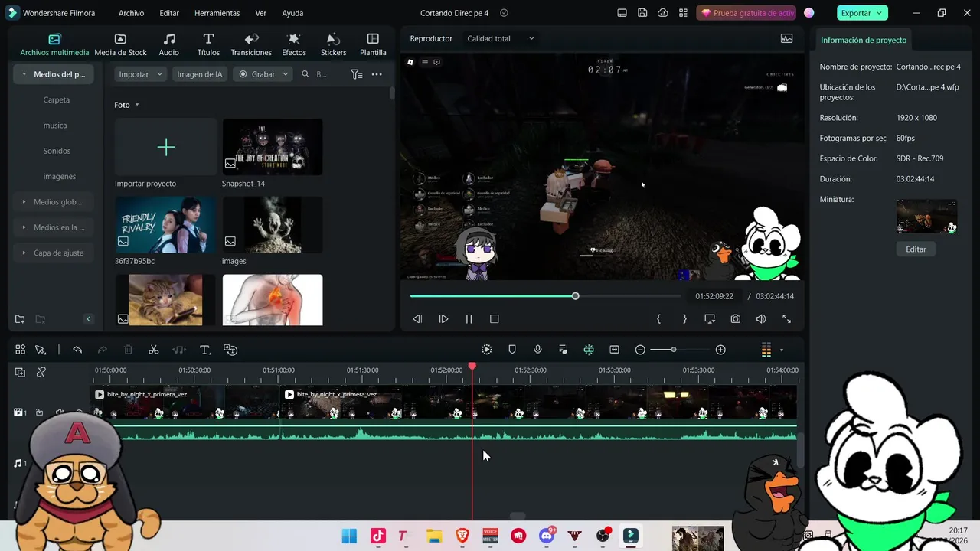Viewport: 980px width, 551px height.
Task: Click the Imagen de IA button
Action: [x=200, y=74]
